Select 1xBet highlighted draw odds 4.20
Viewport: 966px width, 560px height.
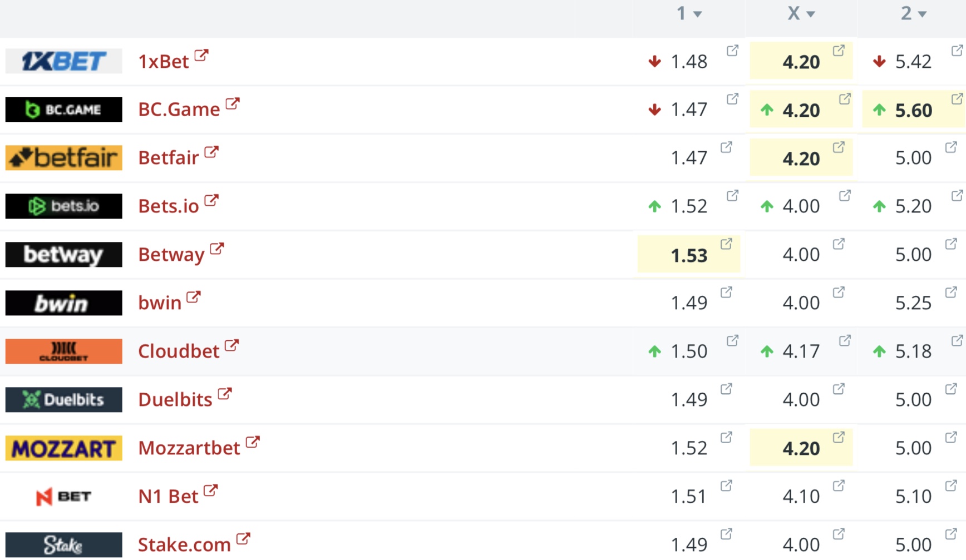tap(801, 62)
